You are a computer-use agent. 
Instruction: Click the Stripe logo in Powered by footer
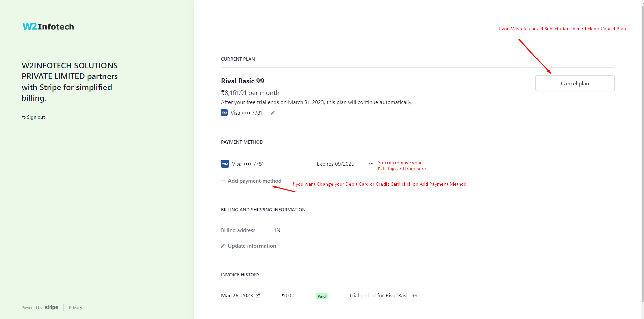pyautogui.click(x=52, y=307)
